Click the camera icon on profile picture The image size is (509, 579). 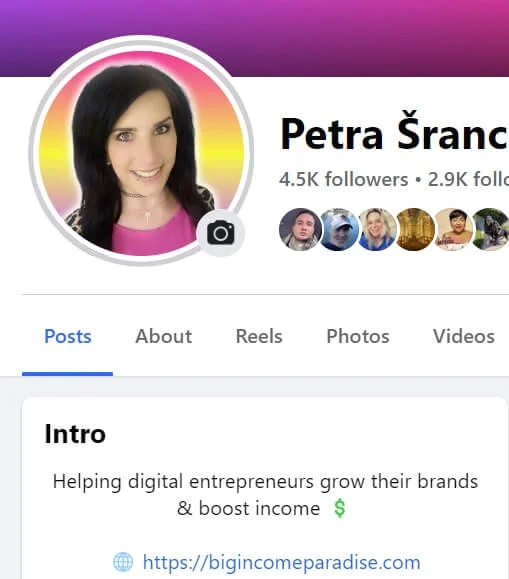[221, 233]
